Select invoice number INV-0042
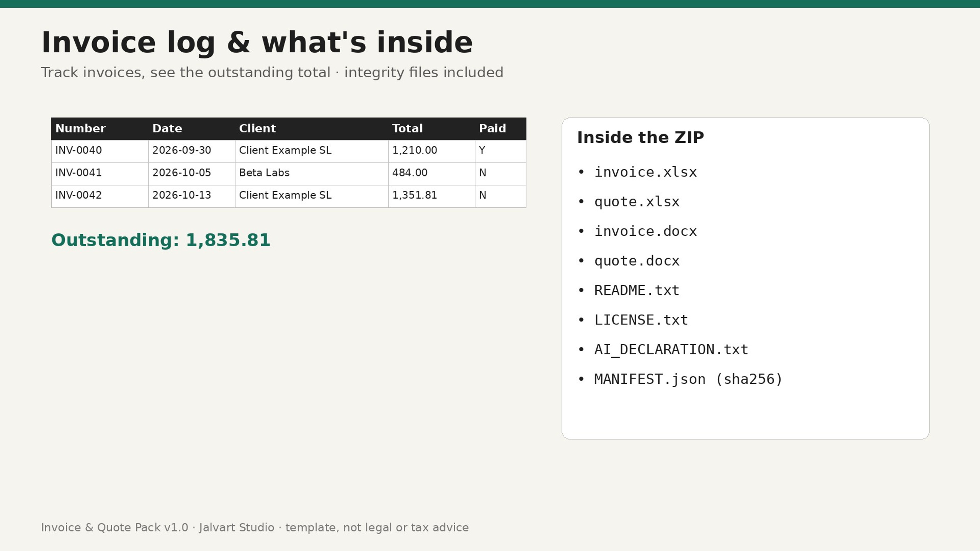 point(78,196)
